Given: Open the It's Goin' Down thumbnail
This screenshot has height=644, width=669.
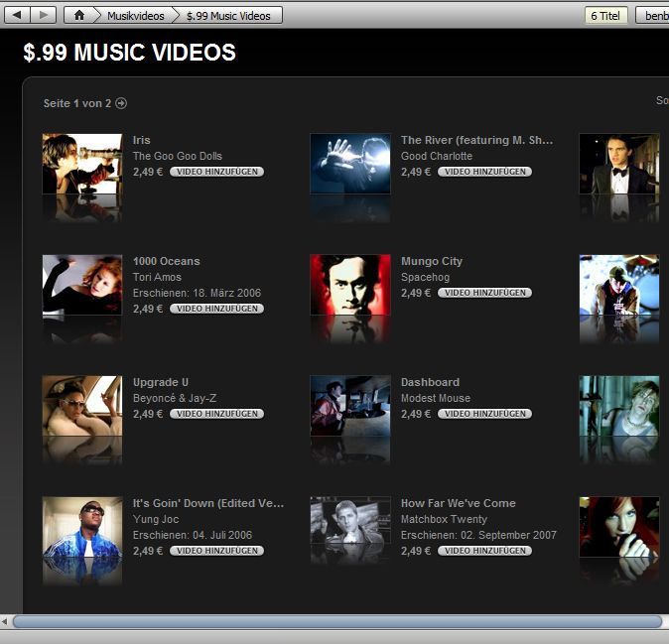Looking at the screenshot, I should [82, 527].
